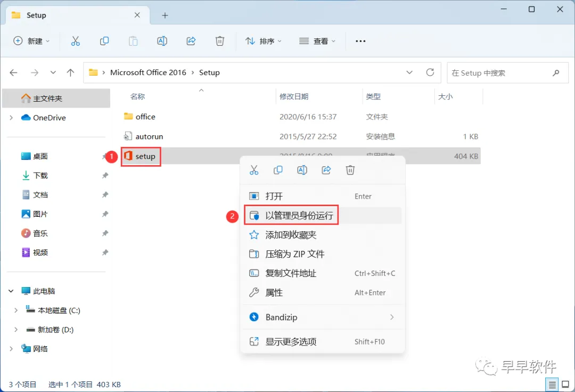Image resolution: width=575 pixels, height=392 pixels.
Task: Open the 排序 sort dropdown
Action: (264, 41)
